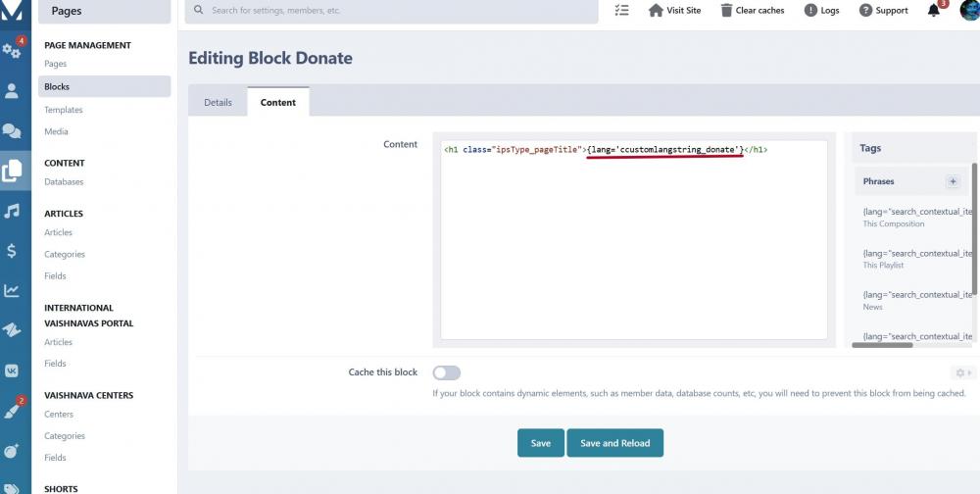Open the Members person icon in sidebar
Image resolution: width=980 pixels, height=494 pixels.
click(11, 91)
